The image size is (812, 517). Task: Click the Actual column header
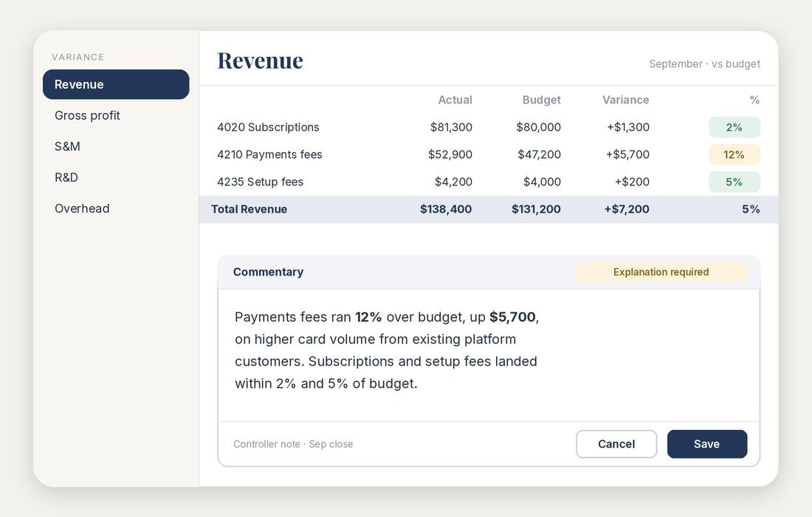pyautogui.click(x=455, y=100)
